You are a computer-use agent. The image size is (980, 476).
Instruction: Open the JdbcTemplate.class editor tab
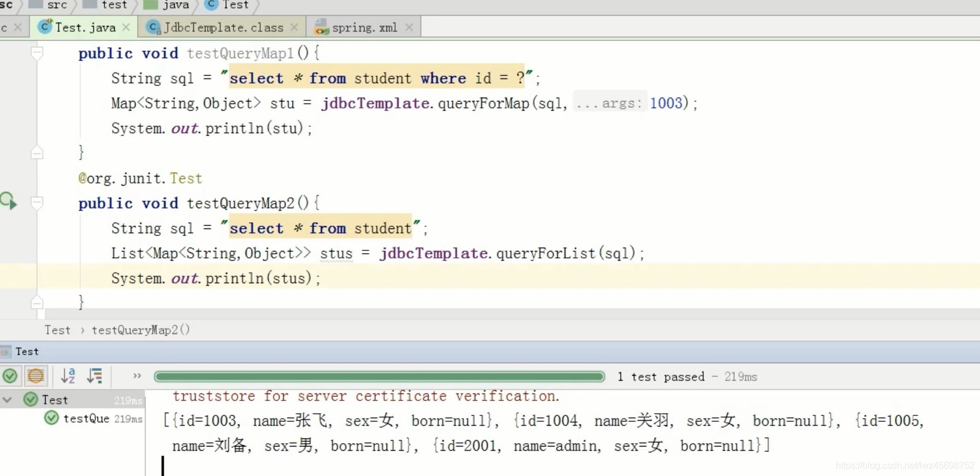(x=223, y=27)
